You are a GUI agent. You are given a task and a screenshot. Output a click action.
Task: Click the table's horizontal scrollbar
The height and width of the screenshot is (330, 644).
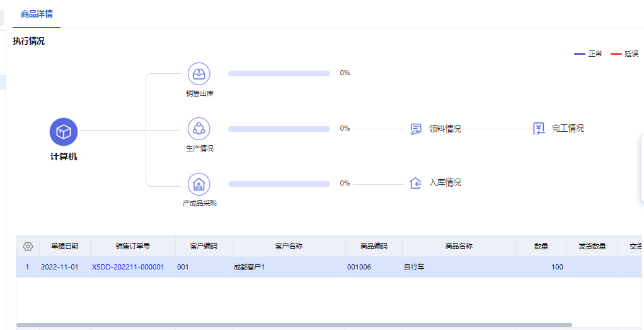coord(294,325)
